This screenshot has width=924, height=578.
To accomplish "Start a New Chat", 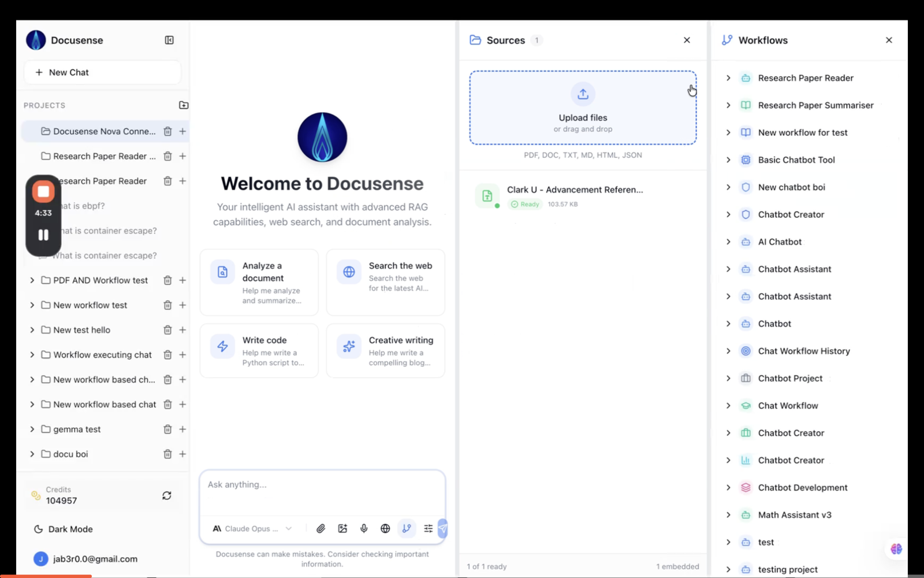I will pos(103,72).
